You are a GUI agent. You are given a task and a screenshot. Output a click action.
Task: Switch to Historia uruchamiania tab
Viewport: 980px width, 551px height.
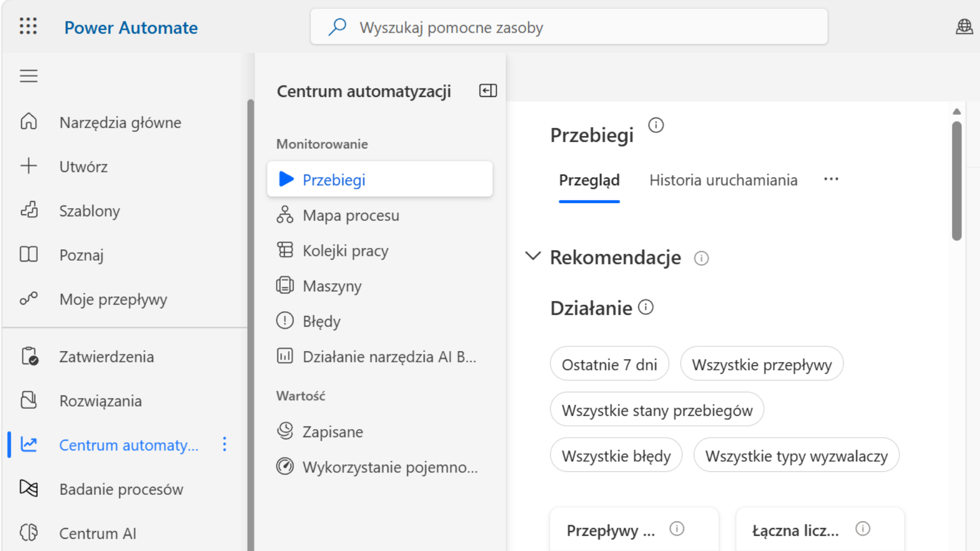(x=723, y=180)
